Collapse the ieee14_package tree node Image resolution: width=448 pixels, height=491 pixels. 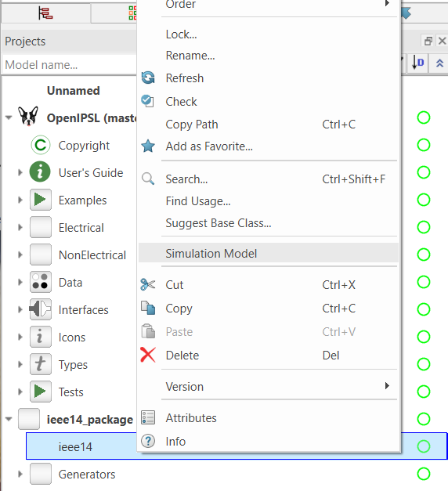(x=9, y=419)
